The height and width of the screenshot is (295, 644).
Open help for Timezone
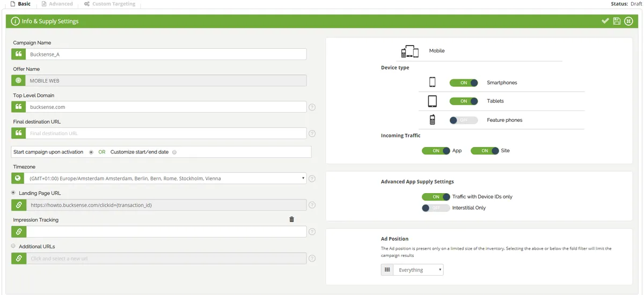tap(312, 179)
